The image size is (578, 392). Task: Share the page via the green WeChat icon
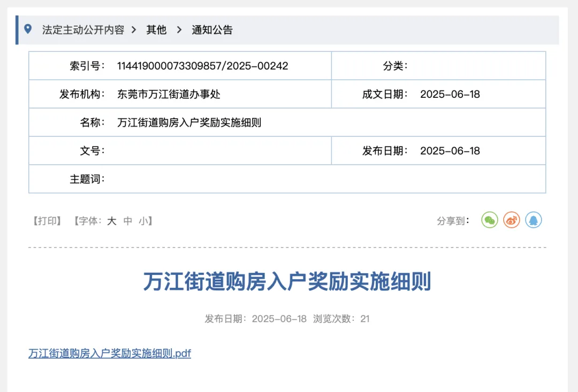490,220
